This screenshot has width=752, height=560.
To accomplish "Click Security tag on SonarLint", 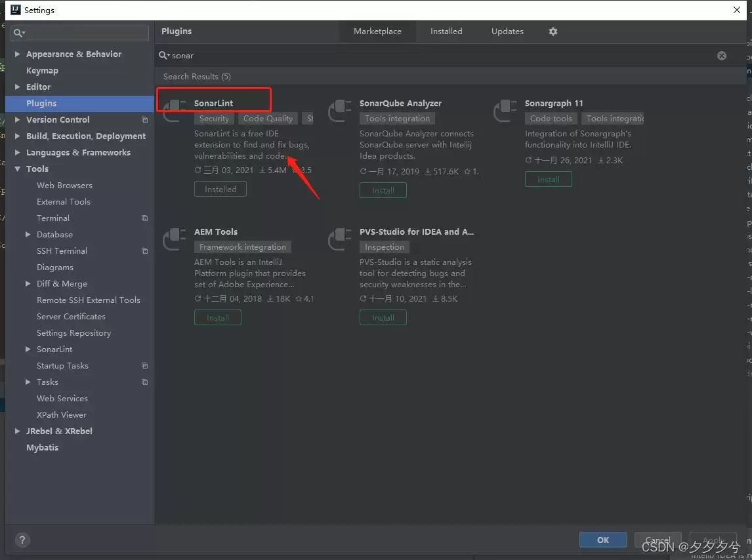I will pyautogui.click(x=214, y=119).
